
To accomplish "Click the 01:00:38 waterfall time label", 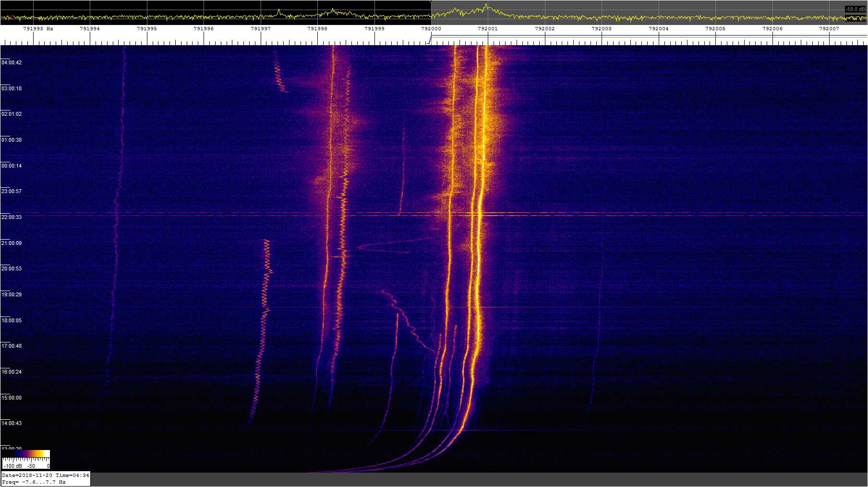I will (12, 140).
